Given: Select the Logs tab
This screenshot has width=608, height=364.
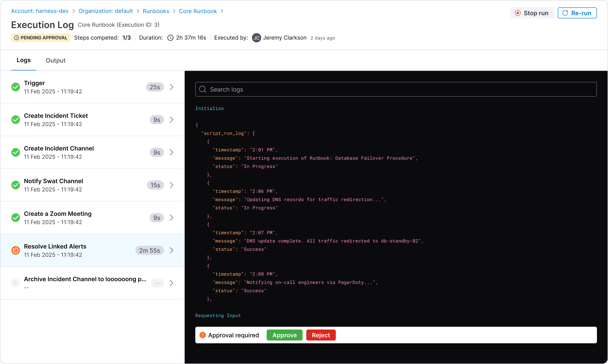Looking at the screenshot, I should tap(23, 60).
